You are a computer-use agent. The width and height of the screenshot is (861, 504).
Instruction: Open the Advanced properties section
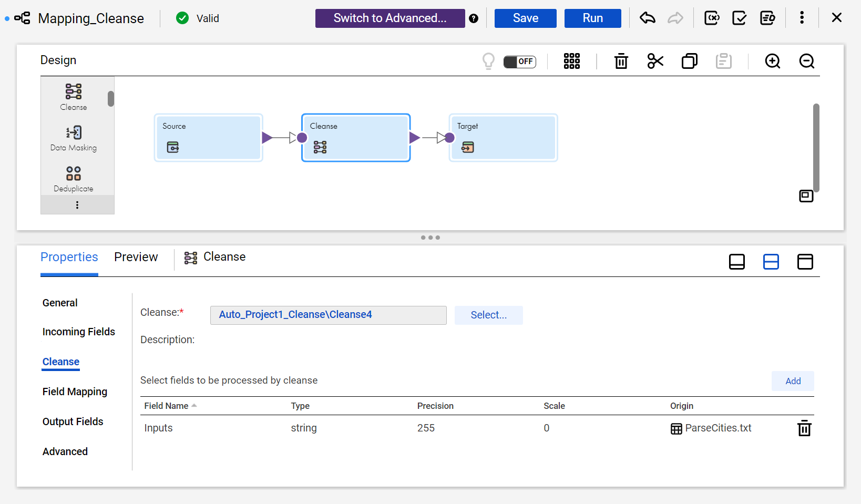coord(65,451)
